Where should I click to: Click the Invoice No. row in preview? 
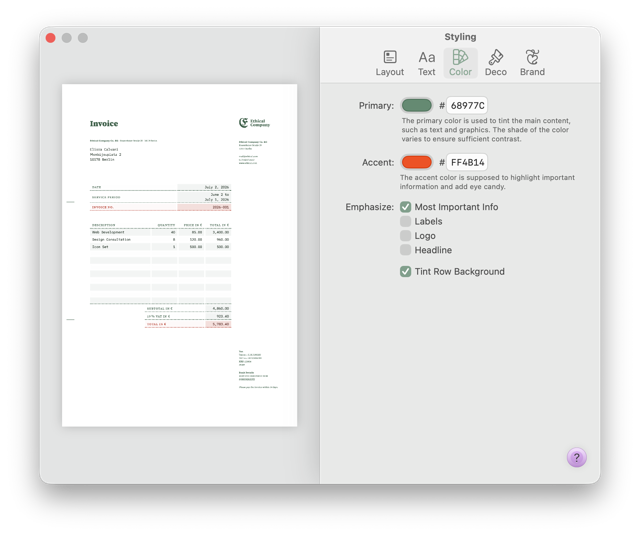[160, 207]
